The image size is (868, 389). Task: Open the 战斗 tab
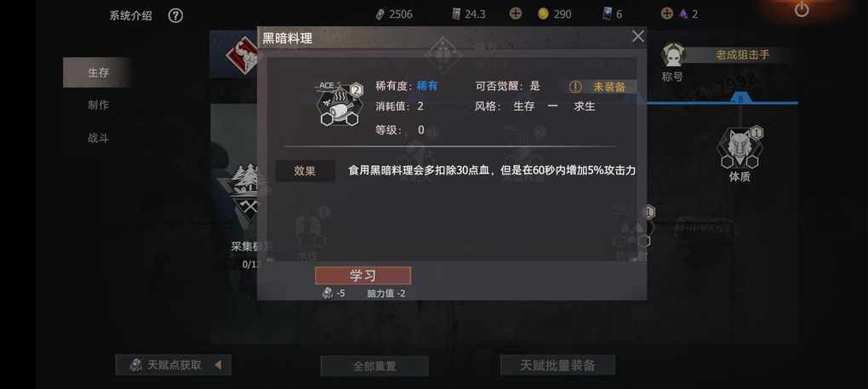coord(97,138)
